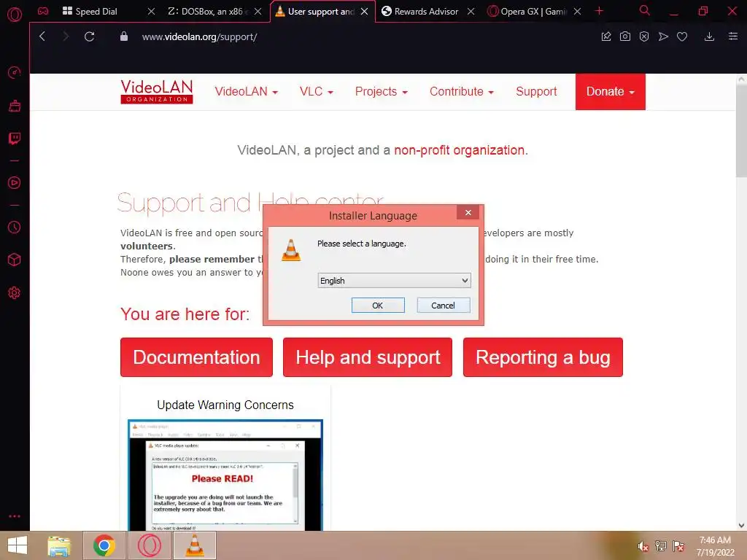Follow the non-profit organization link

[460, 150]
